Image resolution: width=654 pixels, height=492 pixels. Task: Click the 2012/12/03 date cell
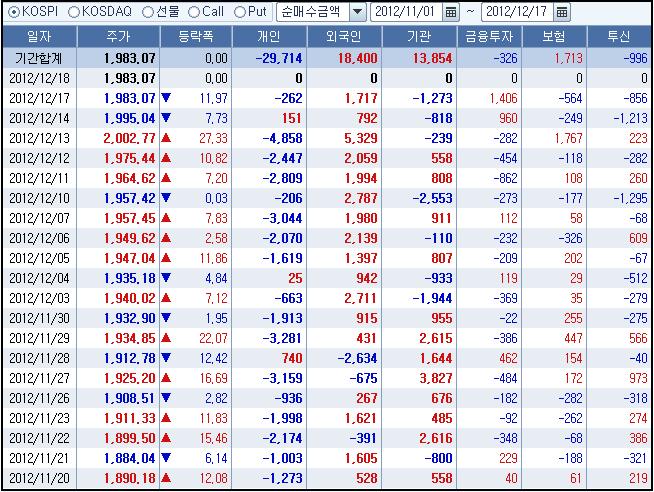(x=40, y=299)
